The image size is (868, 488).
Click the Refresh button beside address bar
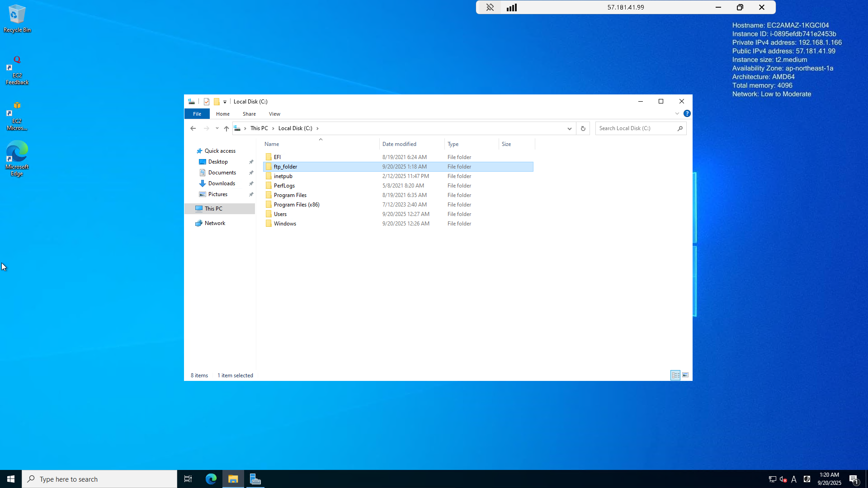click(583, 129)
